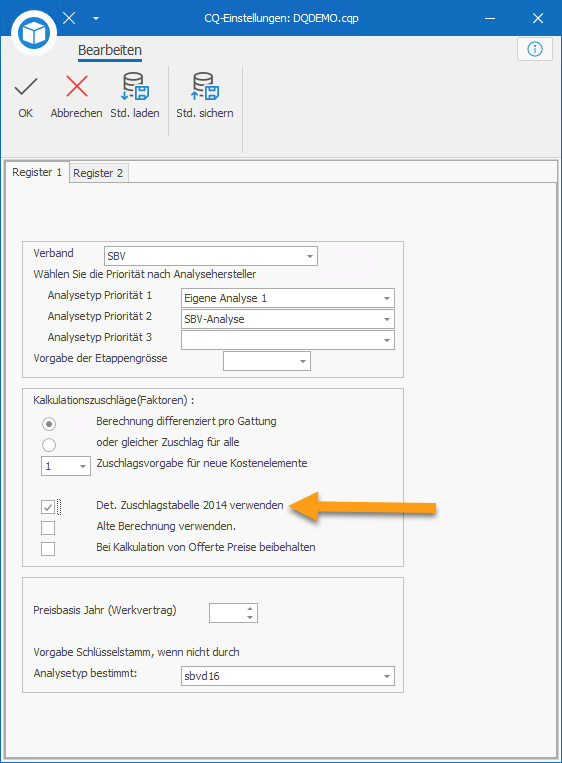Open the info icon at top right

coord(535,49)
